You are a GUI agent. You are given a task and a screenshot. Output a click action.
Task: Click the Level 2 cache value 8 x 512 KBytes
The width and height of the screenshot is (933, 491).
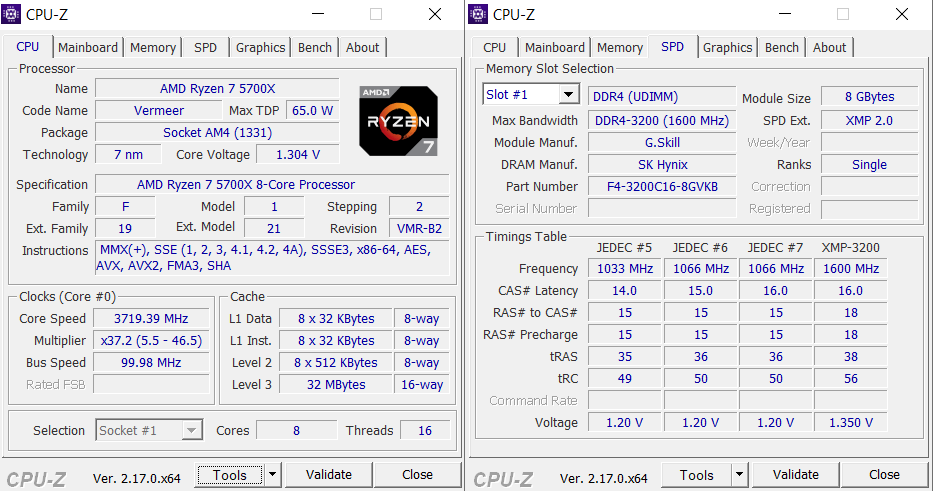pyautogui.click(x=336, y=362)
